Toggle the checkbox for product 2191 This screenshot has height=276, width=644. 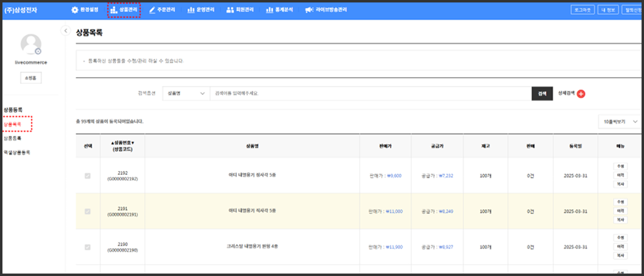pyautogui.click(x=88, y=211)
